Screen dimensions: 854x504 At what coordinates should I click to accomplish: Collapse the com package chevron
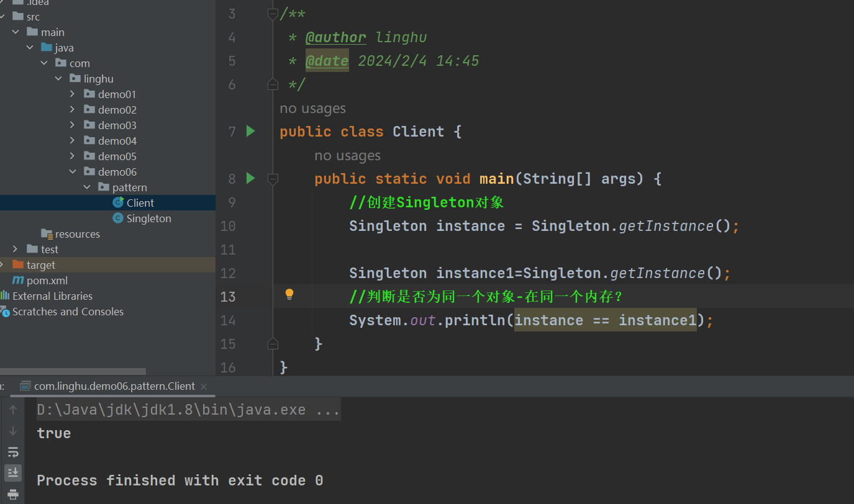[x=44, y=63]
